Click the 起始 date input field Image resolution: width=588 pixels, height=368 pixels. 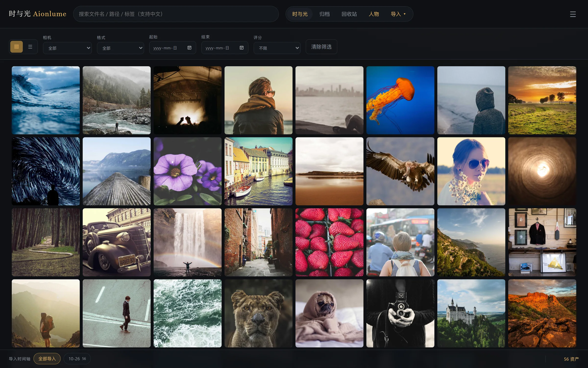pos(172,48)
